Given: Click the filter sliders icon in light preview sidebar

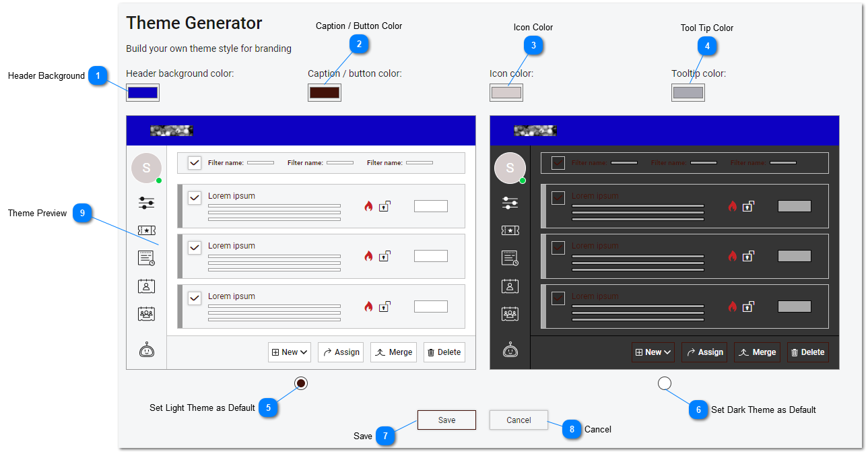Looking at the screenshot, I should coord(146,203).
